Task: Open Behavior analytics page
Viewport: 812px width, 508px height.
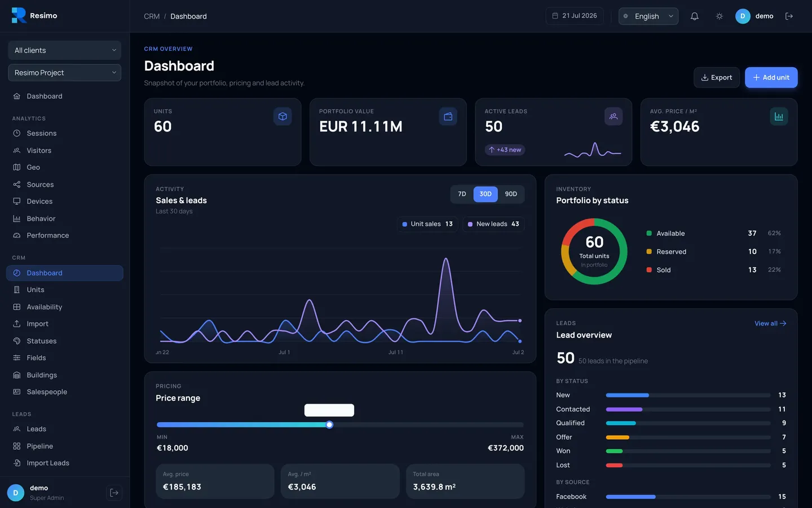Action: coord(64,218)
